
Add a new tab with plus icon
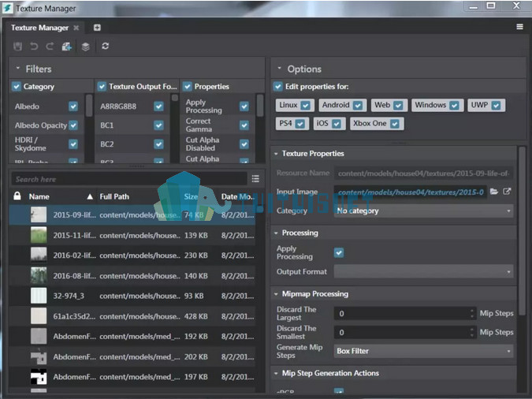click(97, 28)
